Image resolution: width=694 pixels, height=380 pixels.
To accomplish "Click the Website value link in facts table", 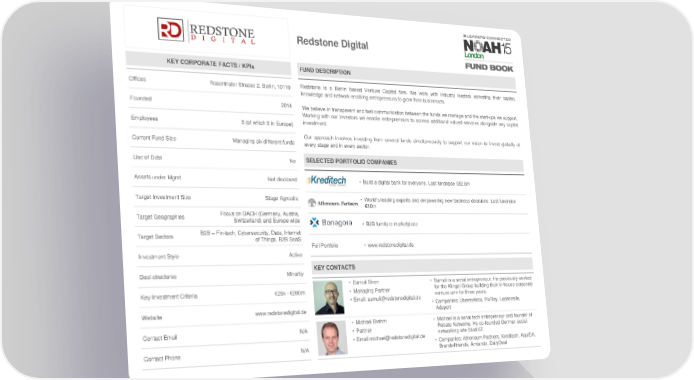I will pos(281,313).
